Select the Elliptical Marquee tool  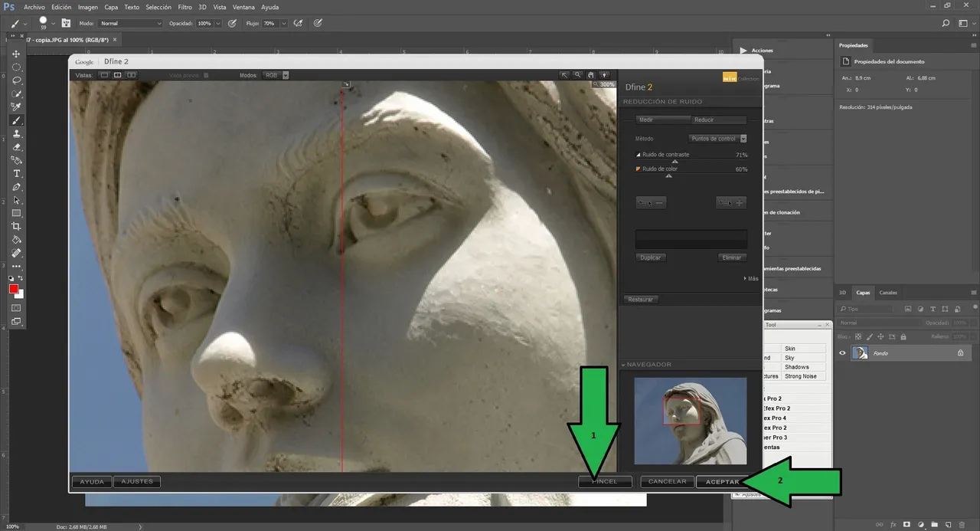point(16,67)
